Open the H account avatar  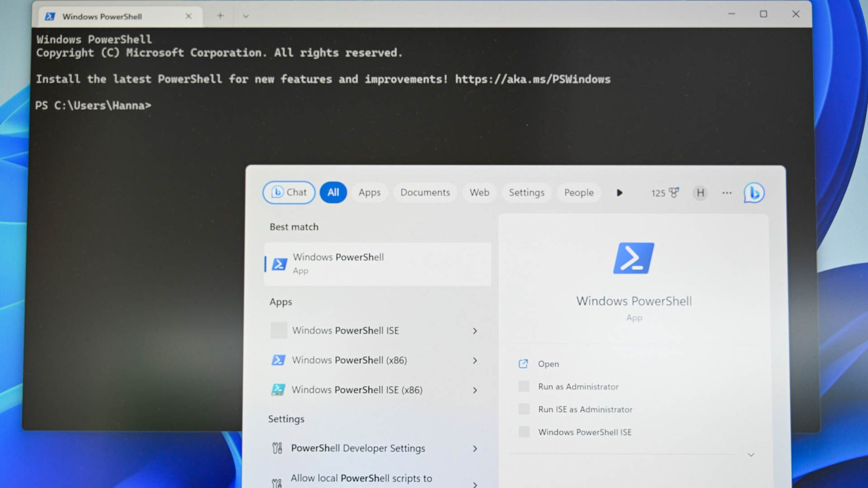[x=700, y=193]
